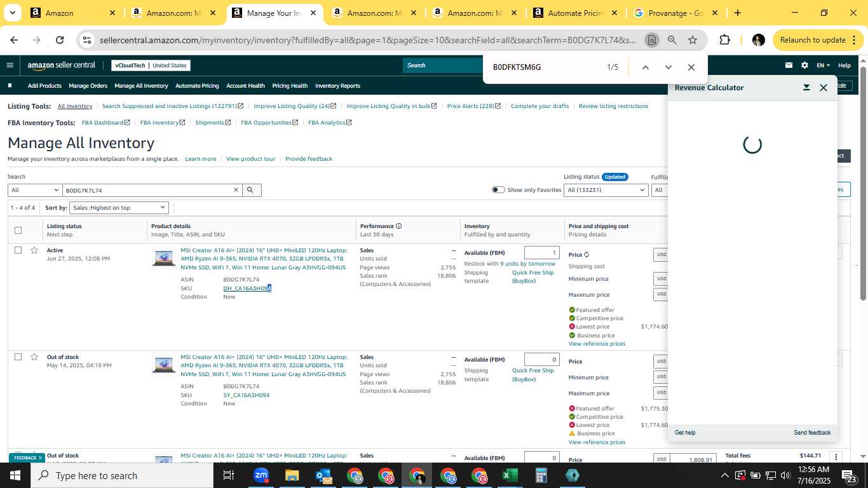Clear the B0DG7K7L74 search term with X
868x488 pixels.
click(236, 190)
